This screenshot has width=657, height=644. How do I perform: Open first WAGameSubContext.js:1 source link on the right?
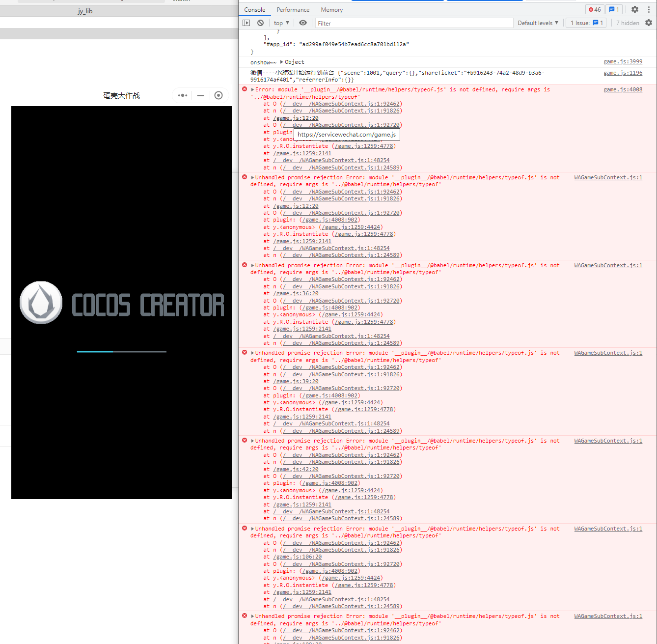[x=608, y=178]
